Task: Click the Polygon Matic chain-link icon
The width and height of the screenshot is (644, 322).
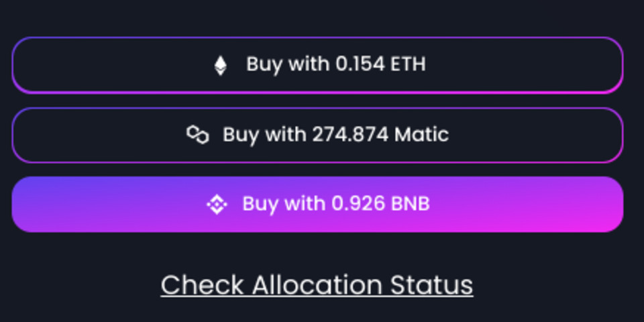Action: point(197,135)
